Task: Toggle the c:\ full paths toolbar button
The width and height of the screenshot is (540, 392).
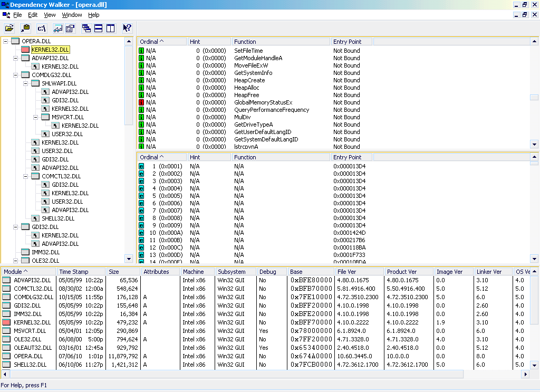Action: tap(42, 28)
